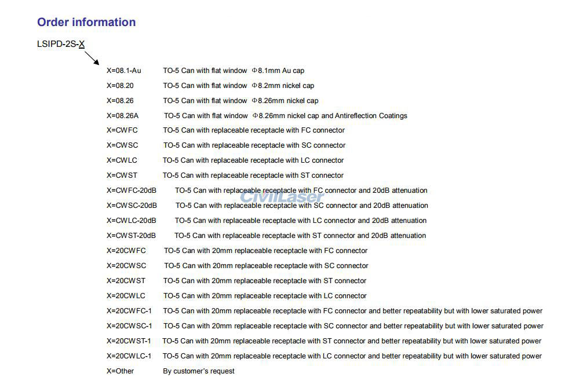Click the Order information heading
This screenshot has height=392, width=565.
pyautogui.click(x=86, y=23)
